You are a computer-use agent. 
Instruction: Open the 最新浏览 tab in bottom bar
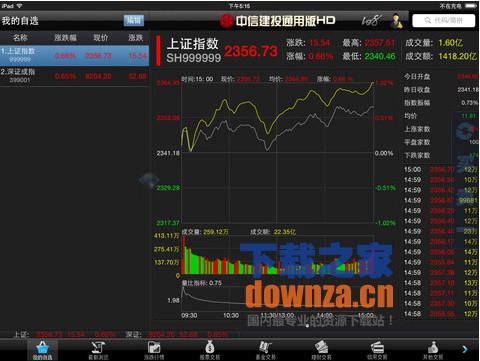click(x=98, y=350)
